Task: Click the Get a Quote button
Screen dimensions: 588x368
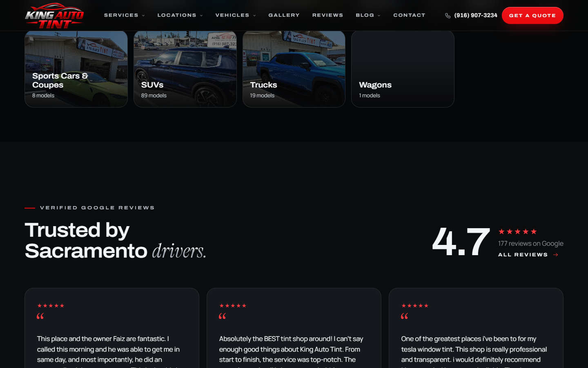Action: pyautogui.click(x=532, y=16)
